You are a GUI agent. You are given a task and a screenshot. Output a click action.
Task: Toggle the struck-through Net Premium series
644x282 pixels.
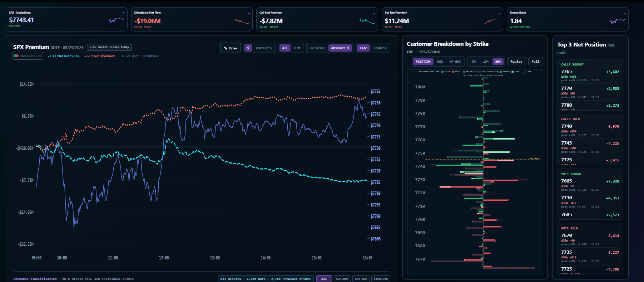[x=28, y=56]
